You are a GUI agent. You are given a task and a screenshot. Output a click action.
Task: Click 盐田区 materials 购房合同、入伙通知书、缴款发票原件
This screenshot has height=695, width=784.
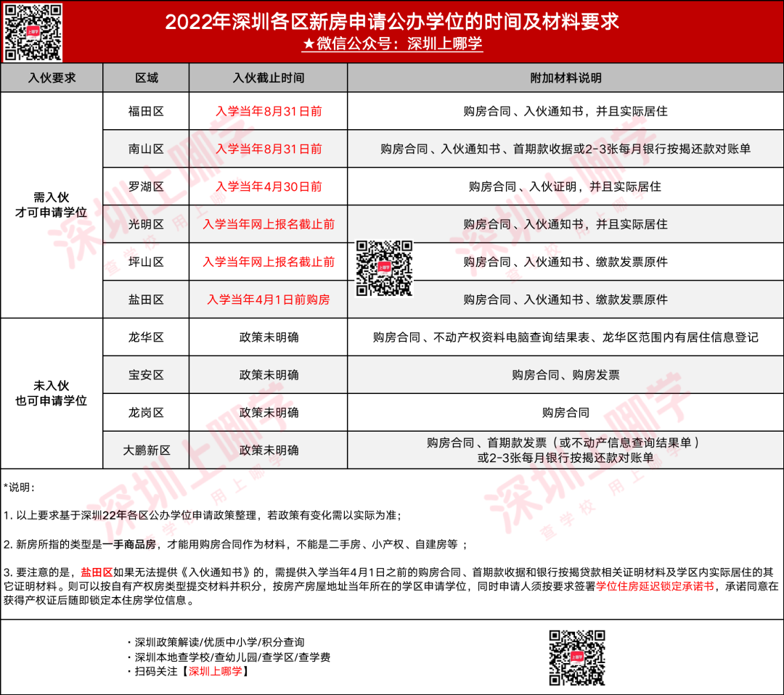point(565,300)
